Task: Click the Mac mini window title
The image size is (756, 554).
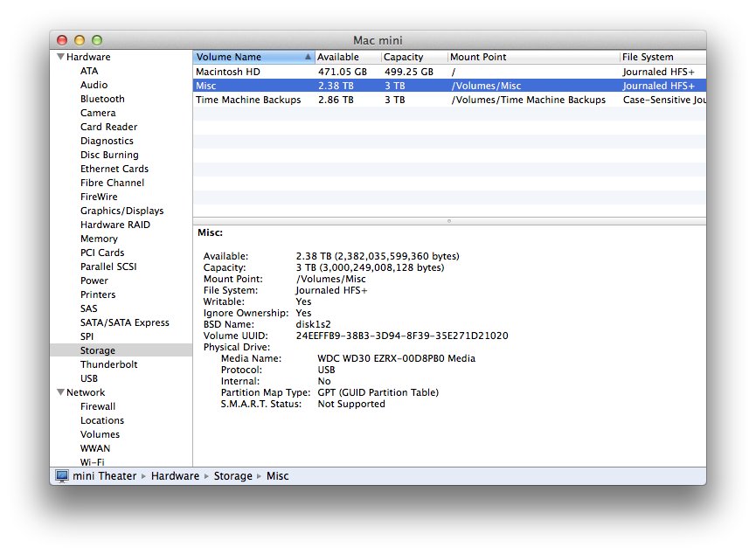Action: [x=378, y=40]
